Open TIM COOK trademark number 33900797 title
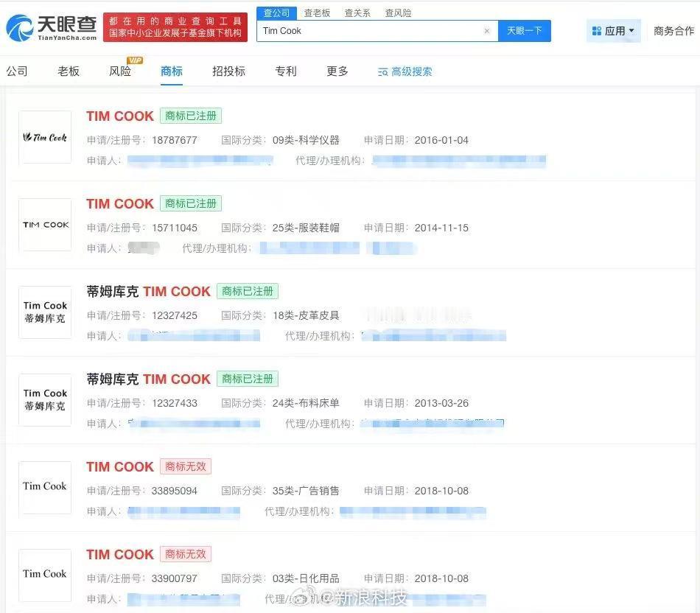 [x=119, y=555]
